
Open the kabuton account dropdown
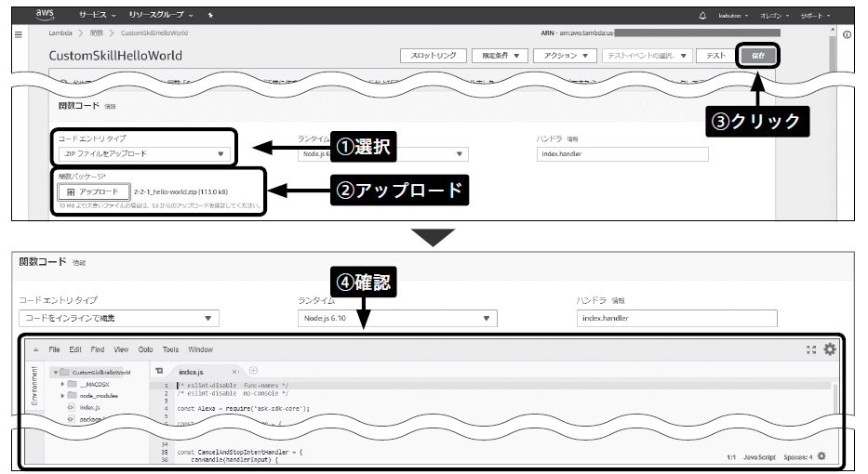tap(733, 16)
